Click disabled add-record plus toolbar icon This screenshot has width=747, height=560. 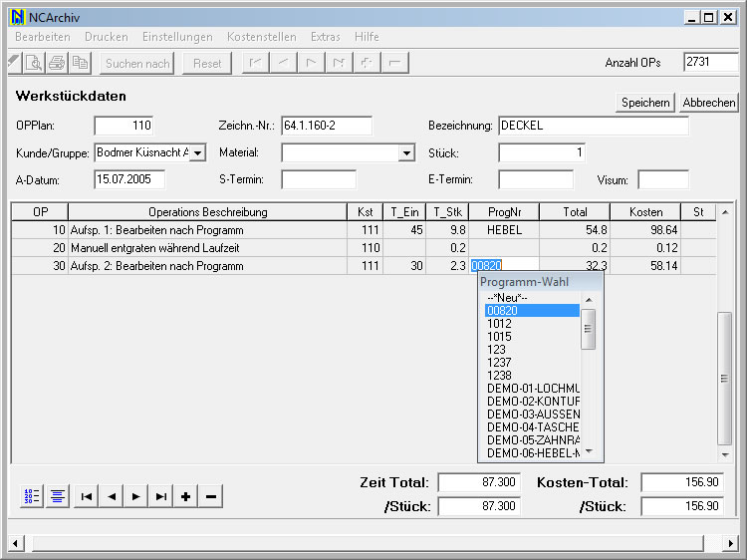pyautogui.click(x=367, y=63)
